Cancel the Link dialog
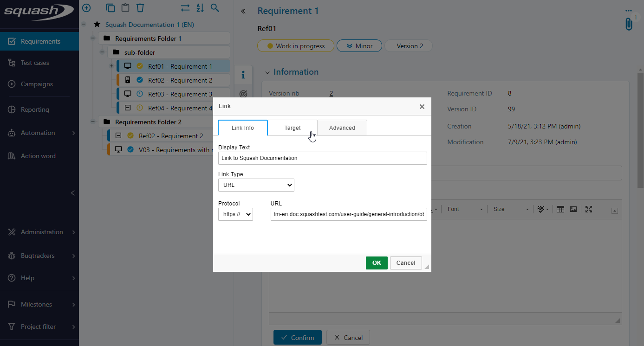 406,263
